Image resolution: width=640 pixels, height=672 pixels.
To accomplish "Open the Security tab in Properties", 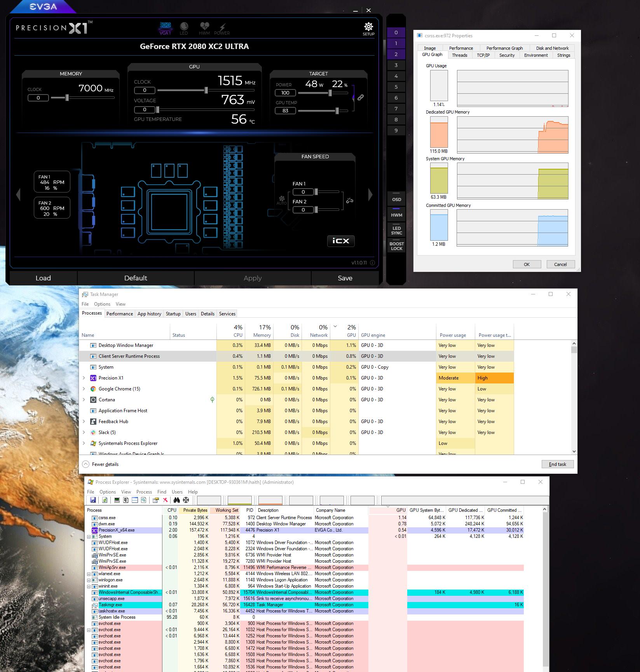I will coord(507,55).
